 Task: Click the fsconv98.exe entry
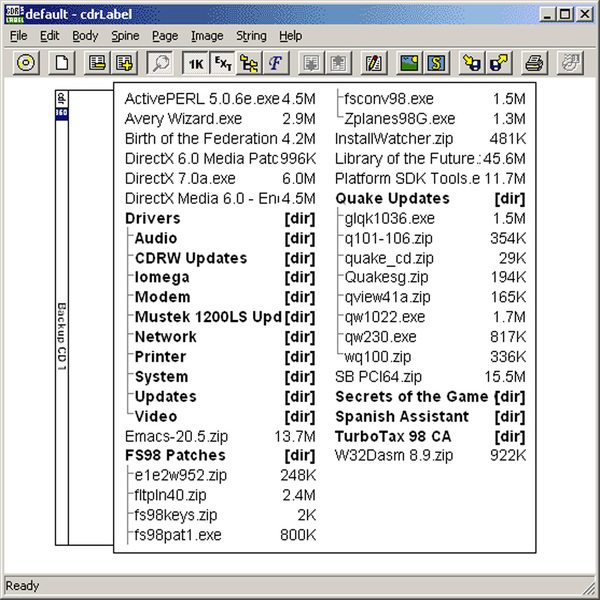point(435,99)
